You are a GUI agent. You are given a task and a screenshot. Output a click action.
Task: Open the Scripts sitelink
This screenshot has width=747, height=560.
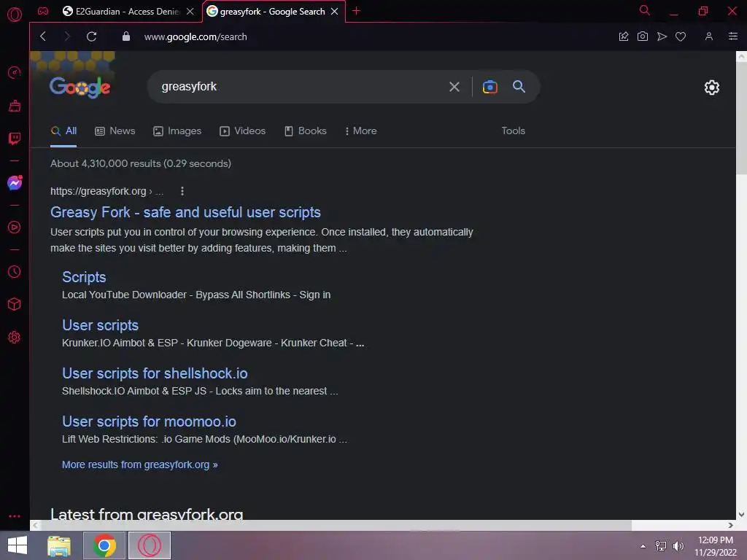84,277
